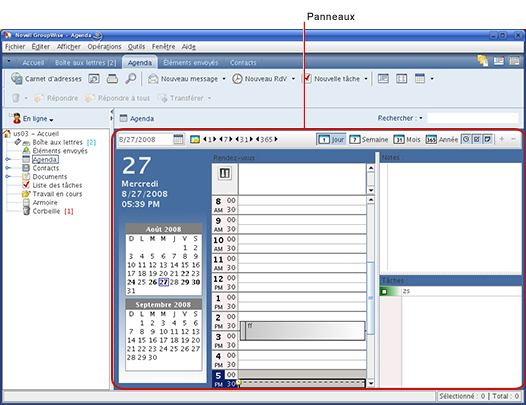Open the Opérations menu
This screenshot has width=526, height=405.
pos(104,47)
